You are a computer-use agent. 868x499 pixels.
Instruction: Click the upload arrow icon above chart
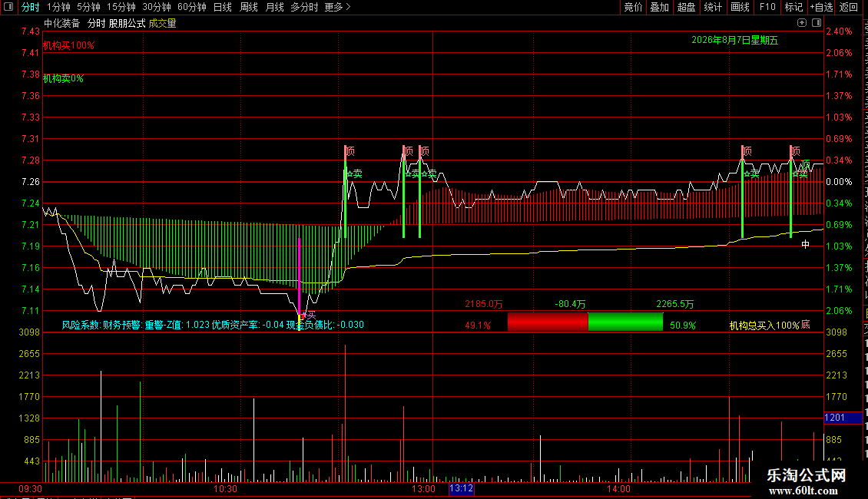[802, 23]
